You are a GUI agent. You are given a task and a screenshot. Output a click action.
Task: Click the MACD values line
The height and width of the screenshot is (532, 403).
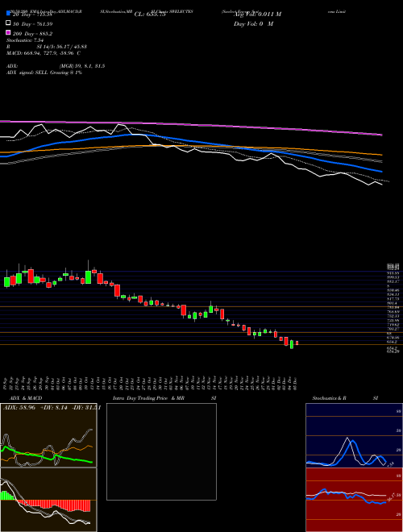(44, 53)
